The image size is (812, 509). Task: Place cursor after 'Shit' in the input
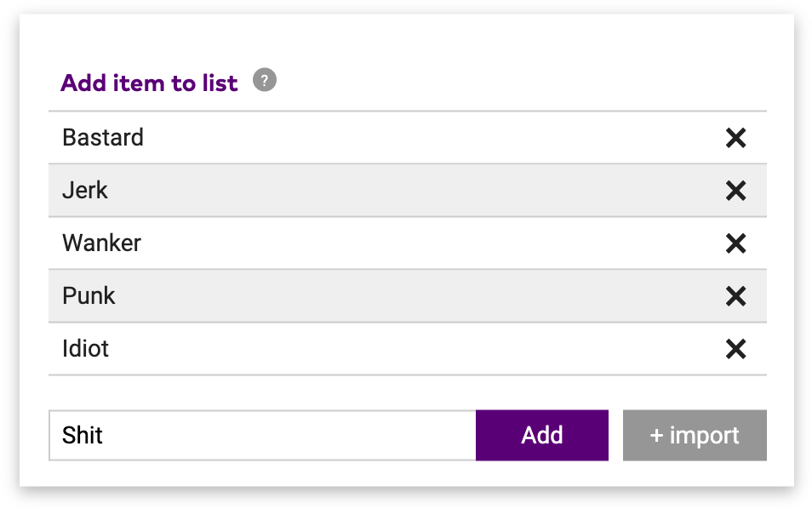click(105, 436)
